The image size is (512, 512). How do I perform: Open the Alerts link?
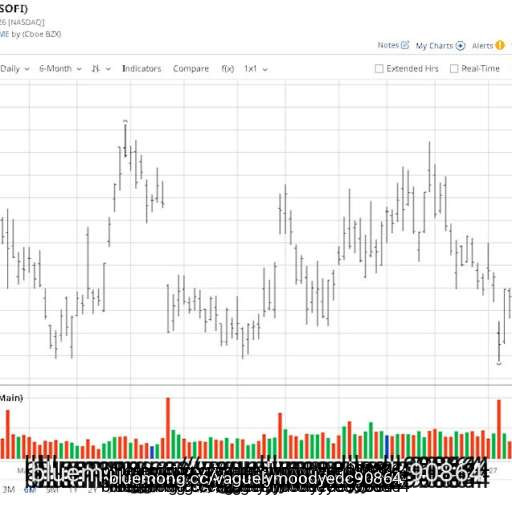(483, 45)
